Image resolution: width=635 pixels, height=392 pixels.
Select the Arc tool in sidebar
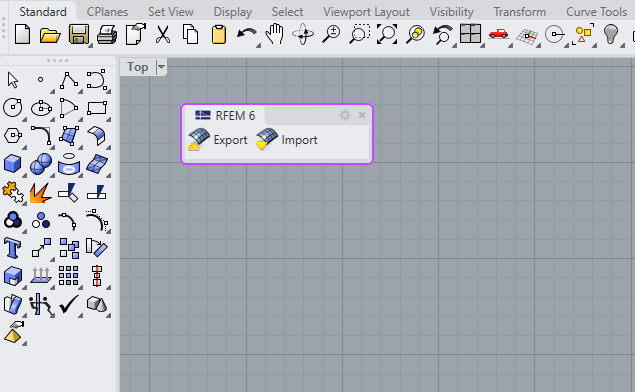(69, 108)
